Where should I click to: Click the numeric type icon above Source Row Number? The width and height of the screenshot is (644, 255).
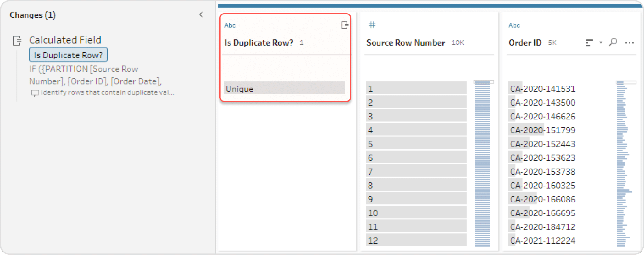click(x=372, y=25)
